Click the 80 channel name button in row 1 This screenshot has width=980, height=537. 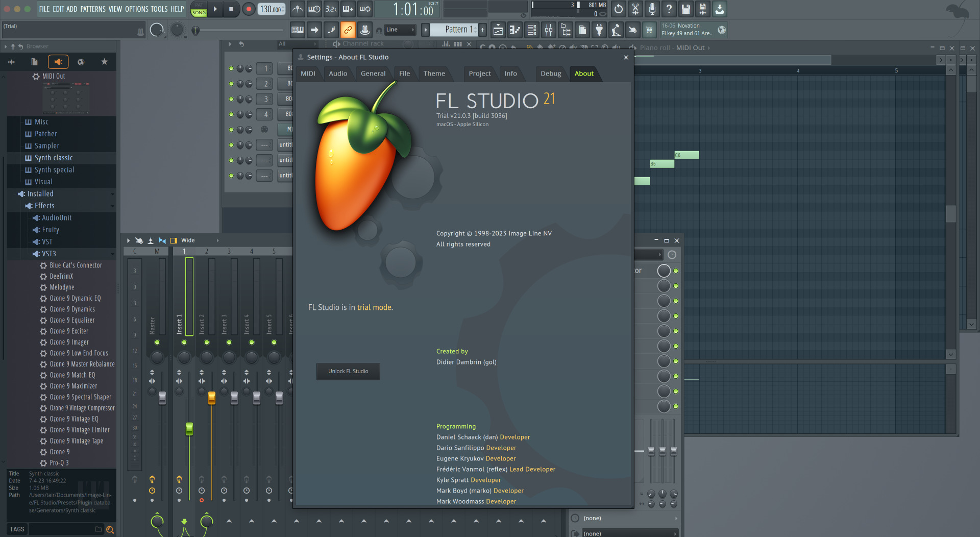(286, 68)
